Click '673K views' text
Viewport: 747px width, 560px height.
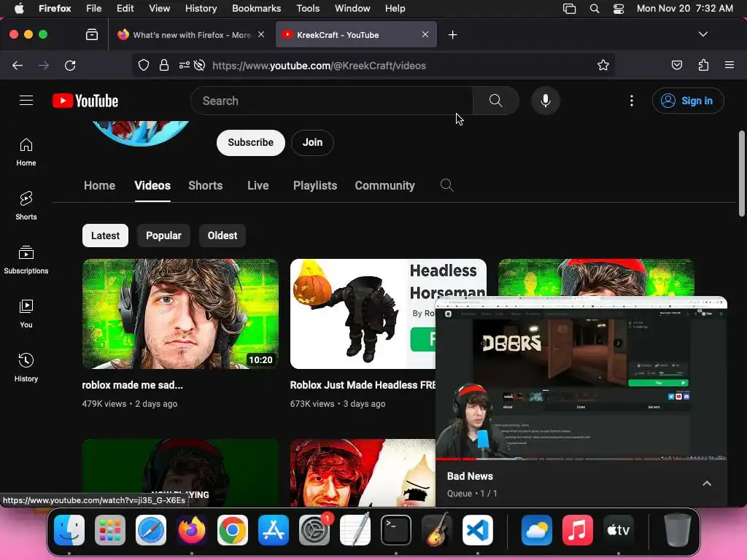click(312, 403)
